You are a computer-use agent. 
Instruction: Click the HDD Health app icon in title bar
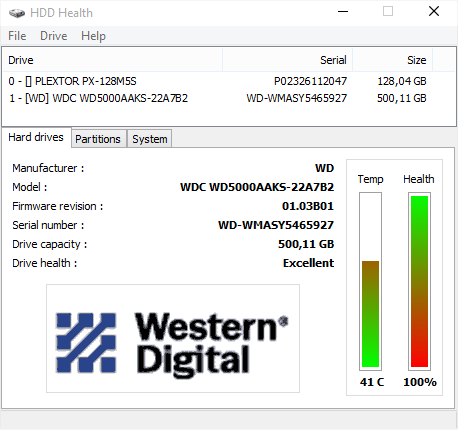17,13
